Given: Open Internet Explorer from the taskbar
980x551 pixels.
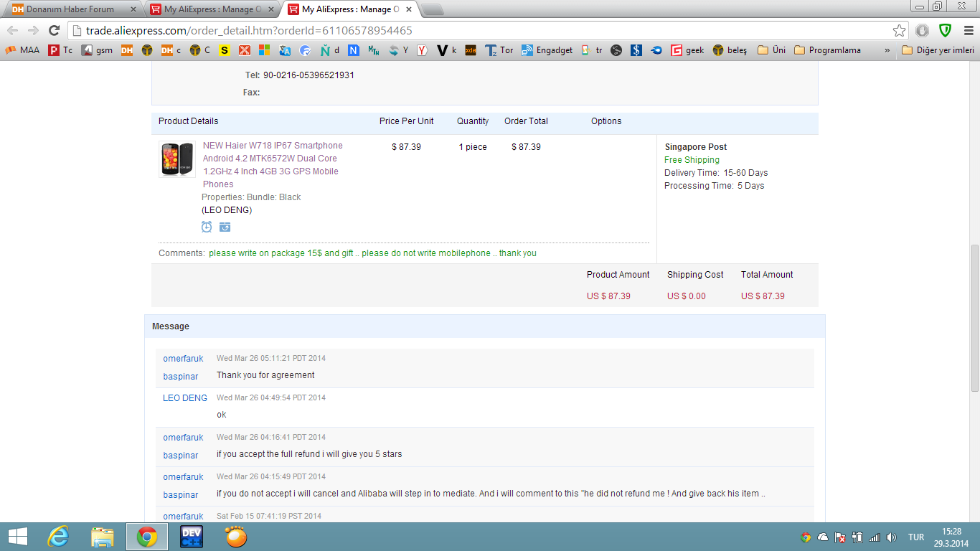Looking at the screenshot, I should (x=58, y=537).
